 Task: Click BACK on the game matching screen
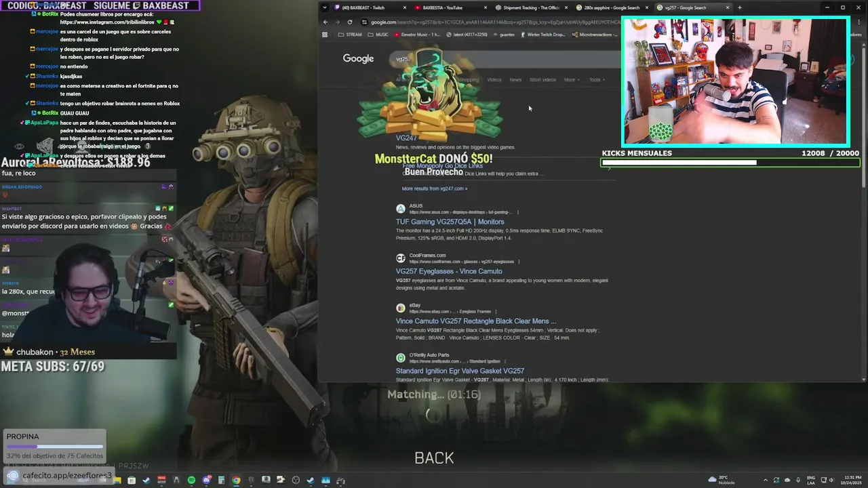[x=434, y=458]
